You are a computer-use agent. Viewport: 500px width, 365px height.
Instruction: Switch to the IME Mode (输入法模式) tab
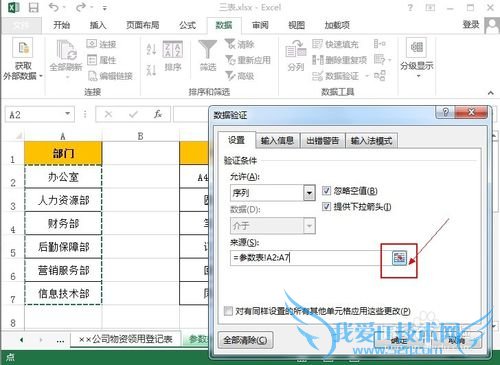[371, 141]
